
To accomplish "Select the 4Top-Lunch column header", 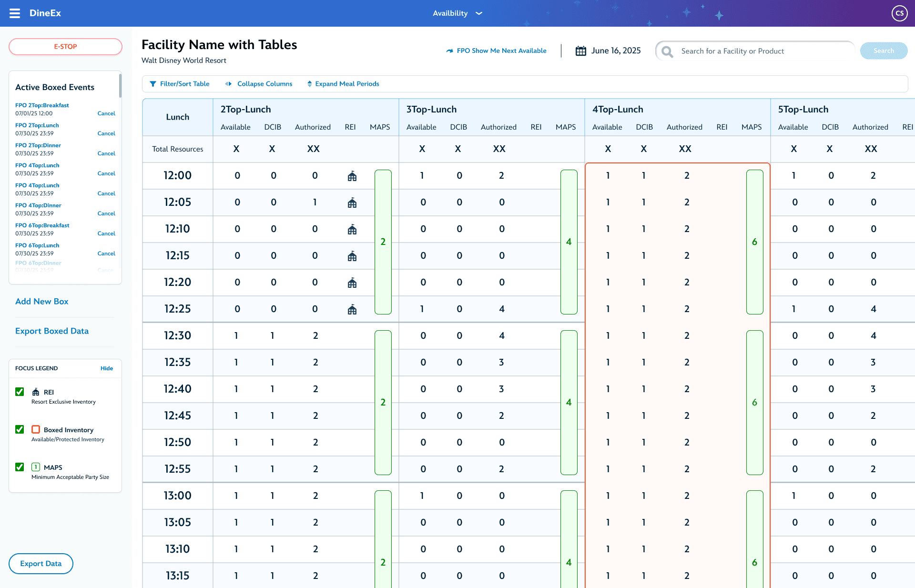I will pyautogui.click(x=618, y=110).
